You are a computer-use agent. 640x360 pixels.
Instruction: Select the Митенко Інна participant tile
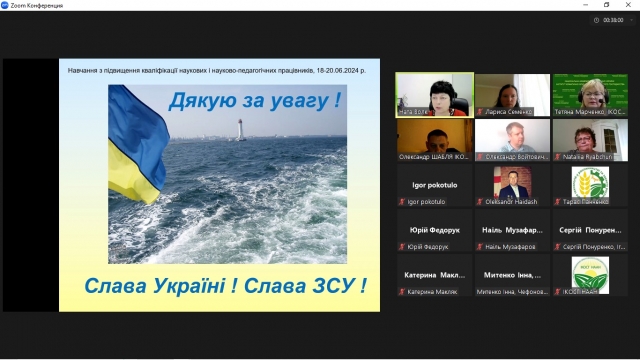tap(513, 276)
